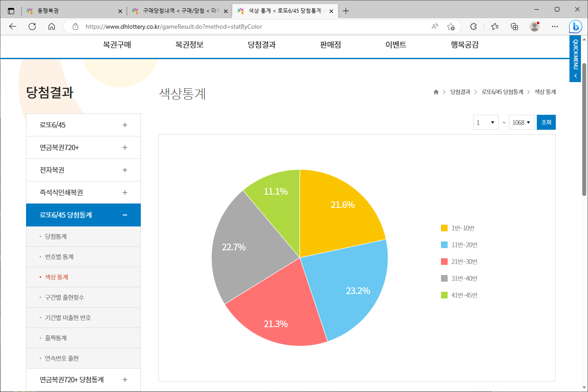Screen dimensions: 588x392
Task: Click the 조회 search button
Action: pyautogui.click(x=546, y=122)
